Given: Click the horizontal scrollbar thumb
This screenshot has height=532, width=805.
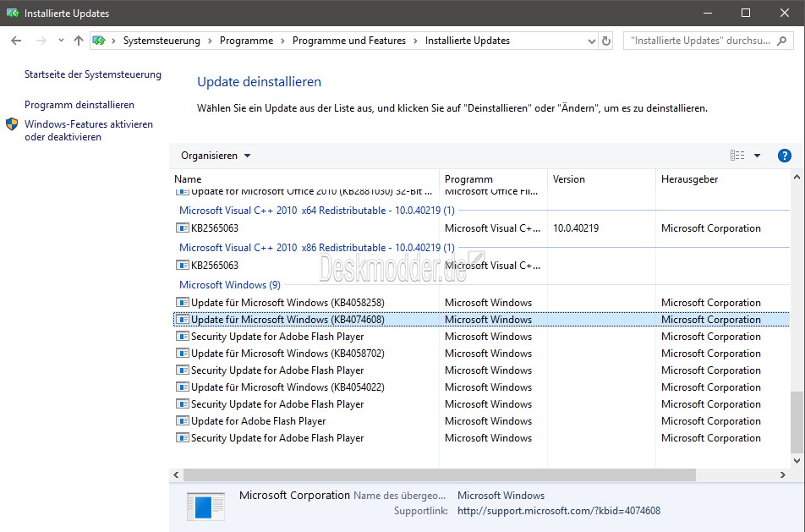Looking at the screenshot, I should (440, 475).
